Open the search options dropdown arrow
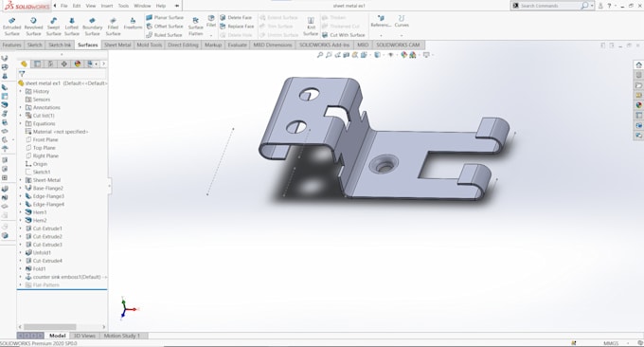Image resolution: width=644 pixels, height=347 pixels. 592,6
